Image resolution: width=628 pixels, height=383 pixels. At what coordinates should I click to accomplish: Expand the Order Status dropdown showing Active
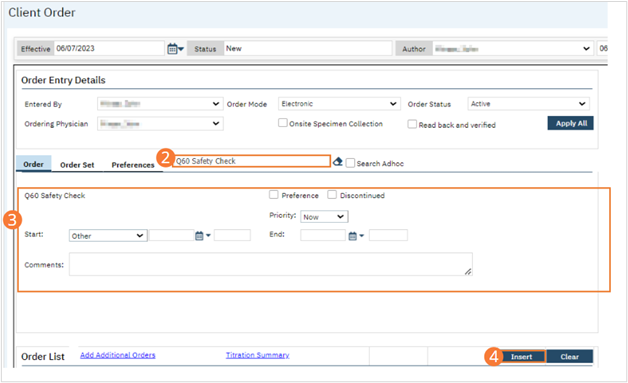[x=528, y=104]
